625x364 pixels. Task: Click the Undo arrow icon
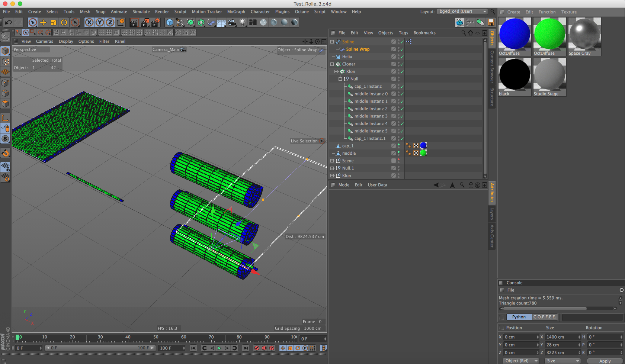coord(8,23)
